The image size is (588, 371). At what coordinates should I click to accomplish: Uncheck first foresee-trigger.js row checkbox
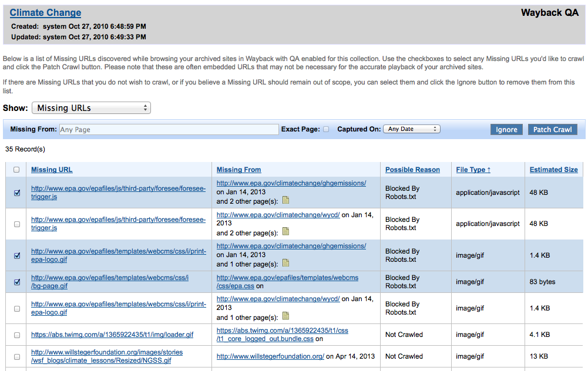[x=17, y=193]
